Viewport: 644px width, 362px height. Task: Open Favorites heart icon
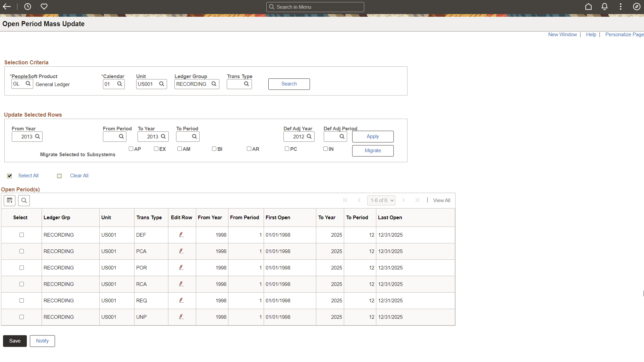click(x=44, y=7)
